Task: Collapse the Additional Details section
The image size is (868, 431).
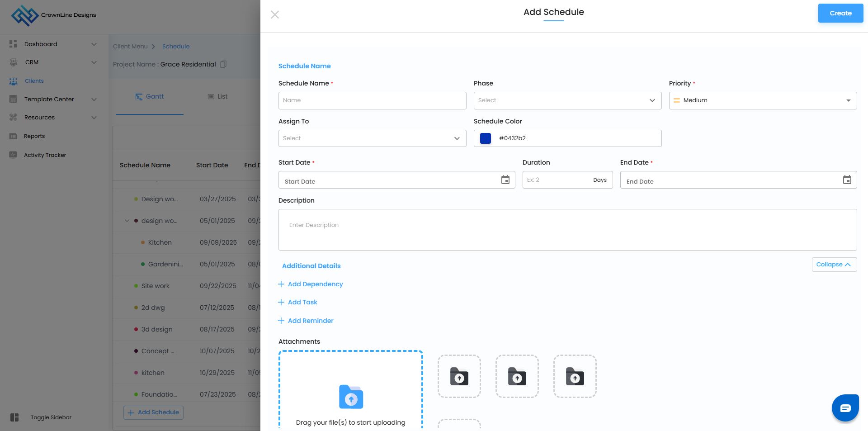Action: click(x=834, y=265)
